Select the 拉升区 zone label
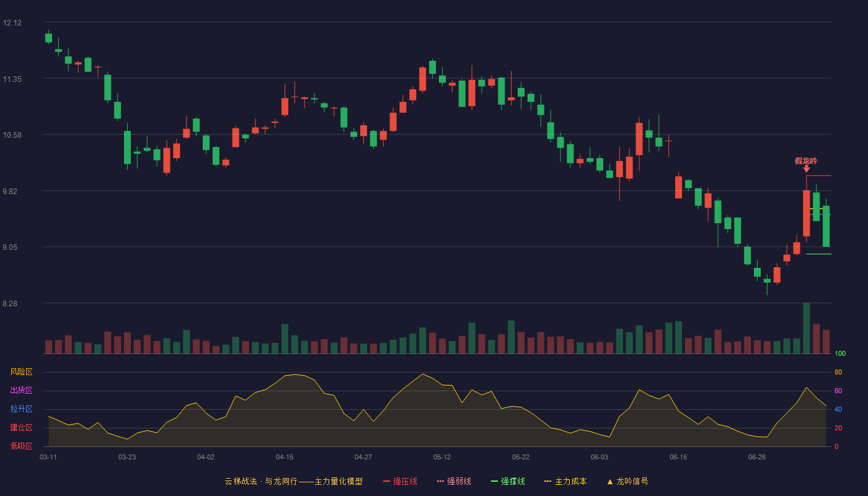This screenshot has width=868, height=496. point(21,409)
